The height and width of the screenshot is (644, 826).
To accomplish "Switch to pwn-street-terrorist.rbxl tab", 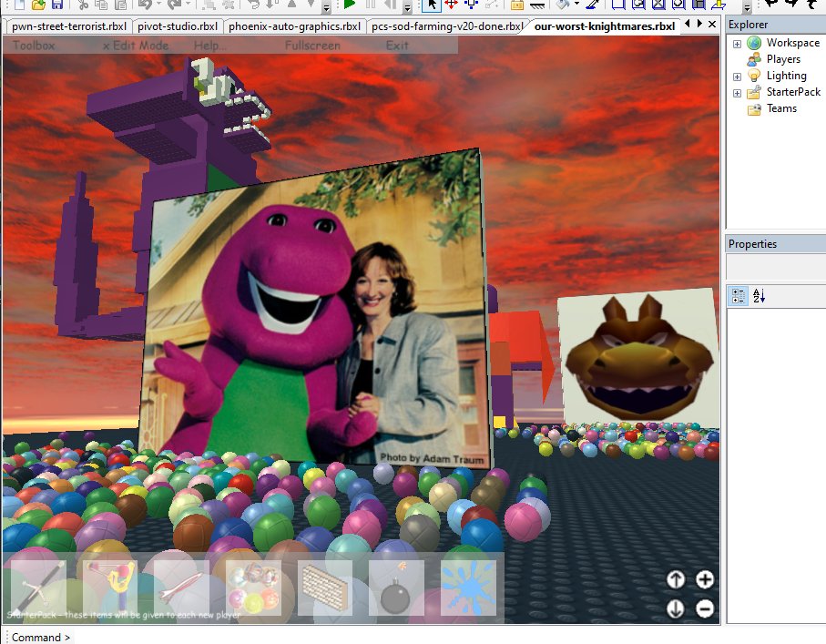I will tap(68, 26).
